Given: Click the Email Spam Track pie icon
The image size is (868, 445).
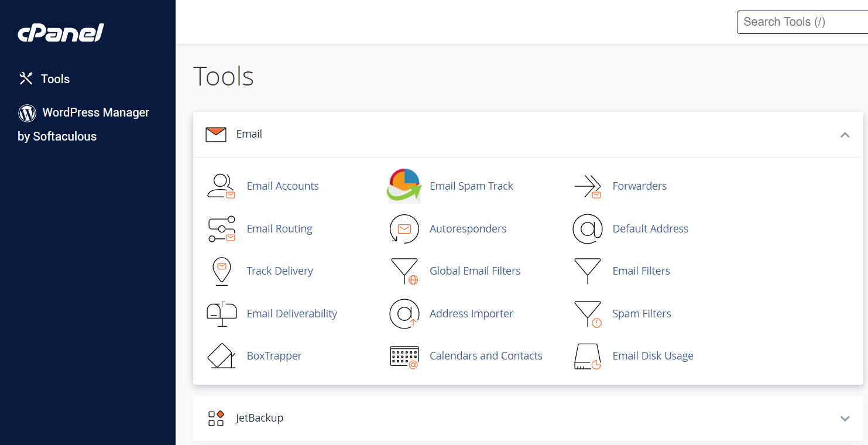Looking at the screenshot, I should coord(404,186).
